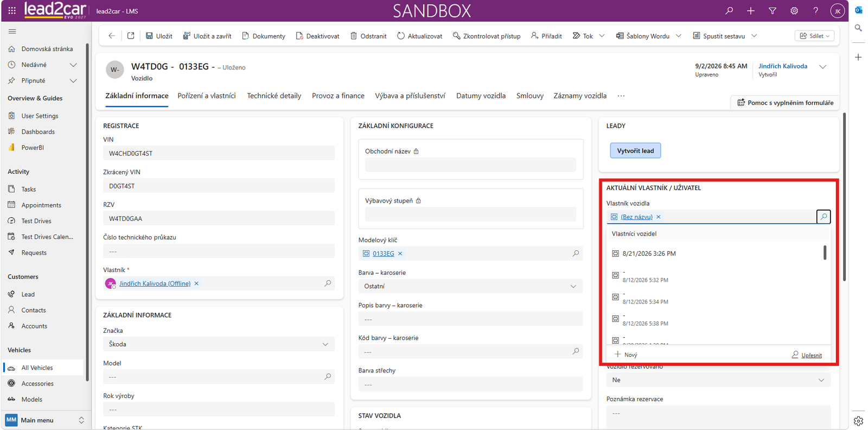Open Barva – karoserie Ostatní dropdown
868x430 pixels.
470,286
